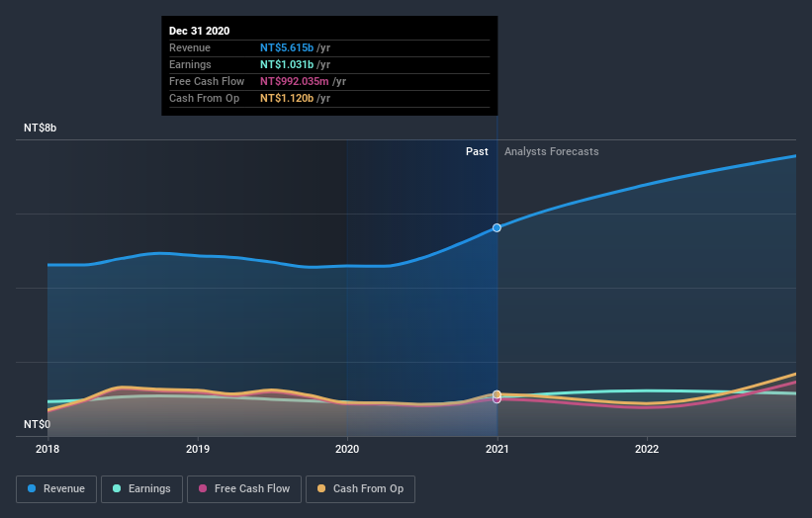Click the Revenue row label in tooltip
The width and height of the screenshot is (812, 518).
tap(190, 47)
